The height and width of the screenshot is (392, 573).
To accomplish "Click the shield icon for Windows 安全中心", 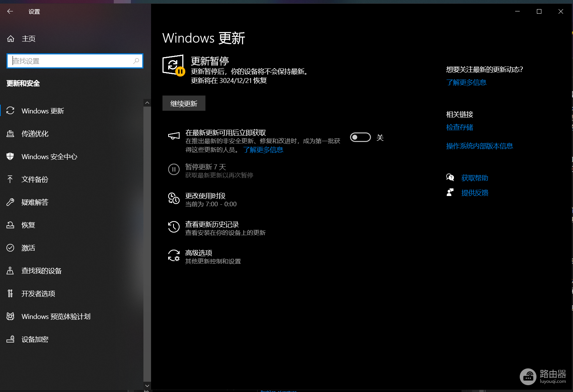I will point(10,156).
